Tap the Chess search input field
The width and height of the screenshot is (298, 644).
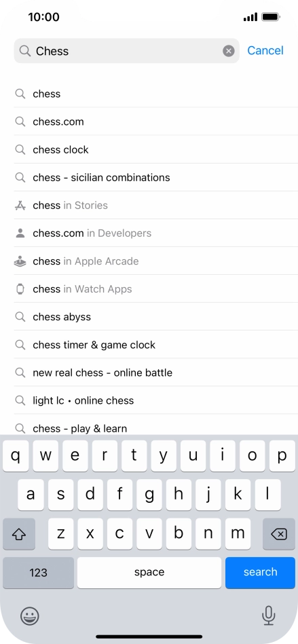coord(126,51)
